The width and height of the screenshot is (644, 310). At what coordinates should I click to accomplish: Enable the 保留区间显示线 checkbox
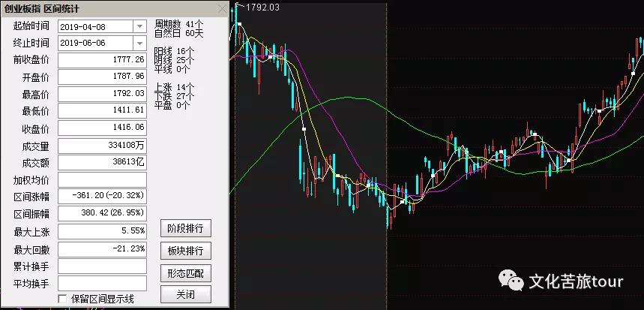(62, 299)
